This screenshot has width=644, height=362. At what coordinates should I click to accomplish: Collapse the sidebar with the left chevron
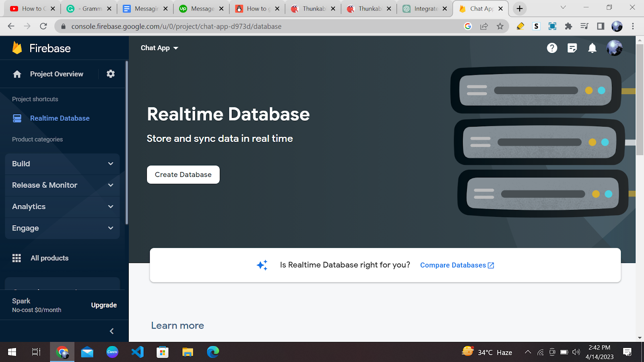112,331
